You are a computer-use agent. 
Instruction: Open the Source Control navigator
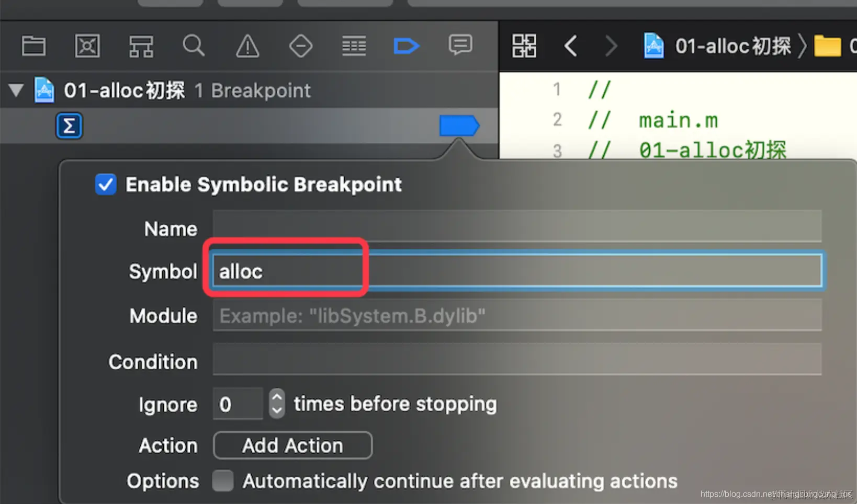pos(87,46)
